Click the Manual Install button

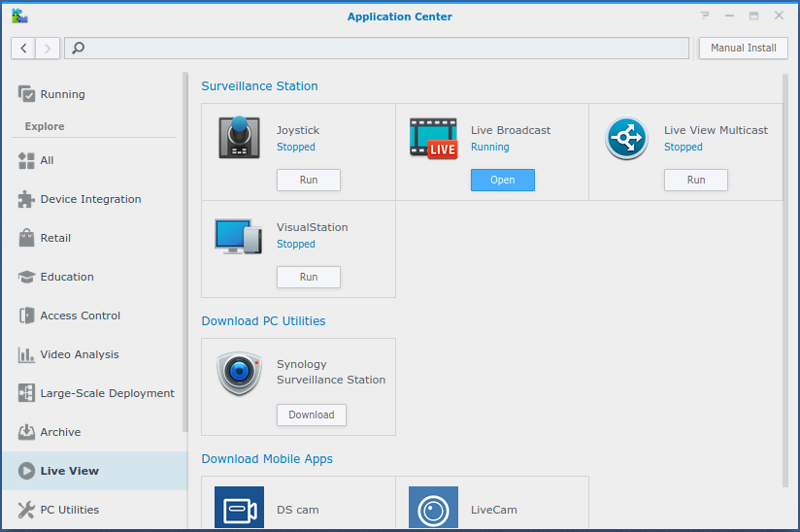point(744,48)
